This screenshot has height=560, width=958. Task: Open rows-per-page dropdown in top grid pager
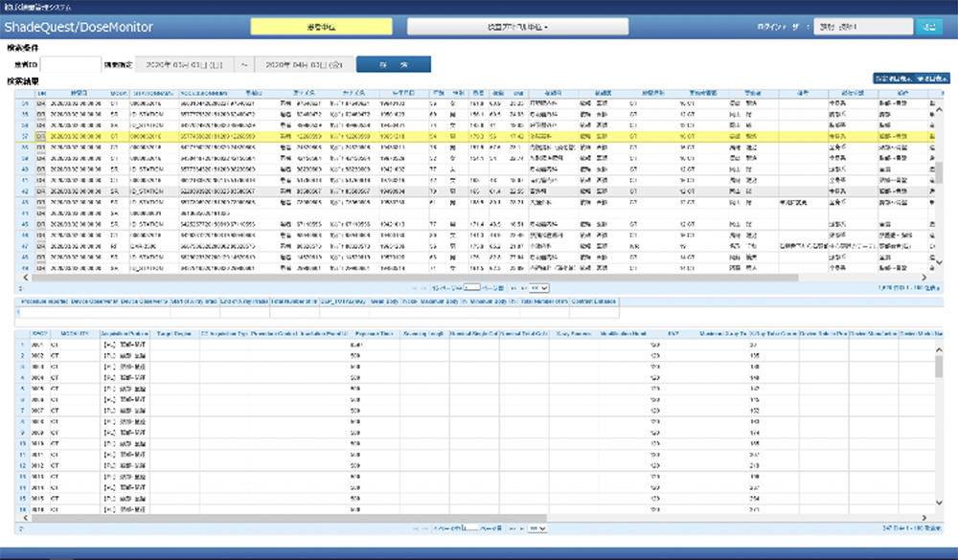click(538, 288)
